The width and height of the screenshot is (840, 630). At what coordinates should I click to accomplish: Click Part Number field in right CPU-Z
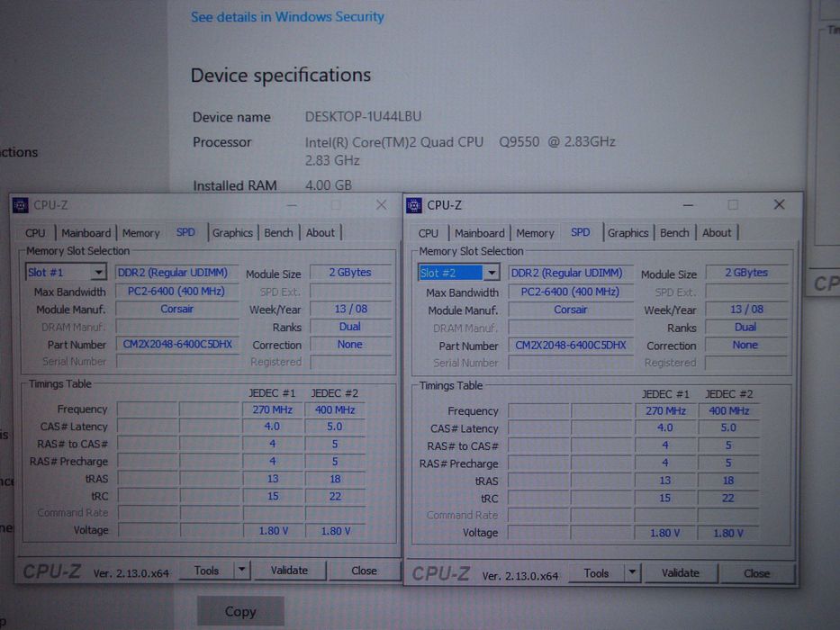571,345
